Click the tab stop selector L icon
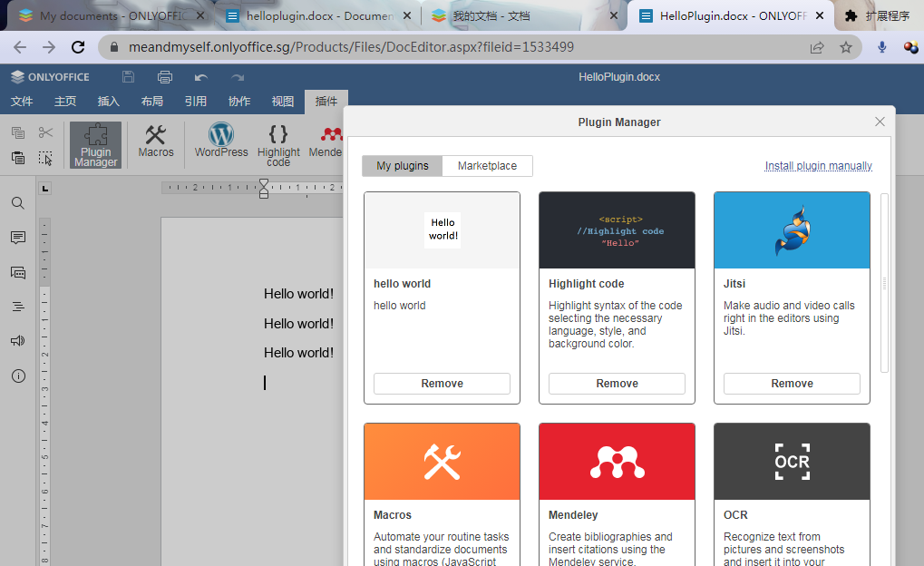This screenshot has height=566, width=924. coord(44,189)
